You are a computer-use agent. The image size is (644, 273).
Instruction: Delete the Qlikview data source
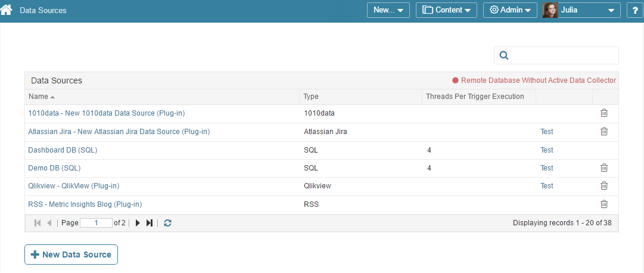point(604,186)
